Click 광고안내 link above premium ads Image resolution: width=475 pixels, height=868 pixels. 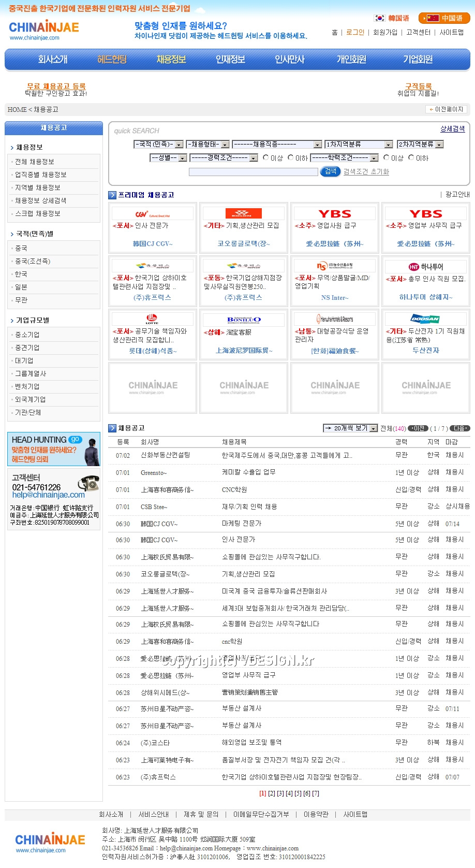click(x=457, y=194)
